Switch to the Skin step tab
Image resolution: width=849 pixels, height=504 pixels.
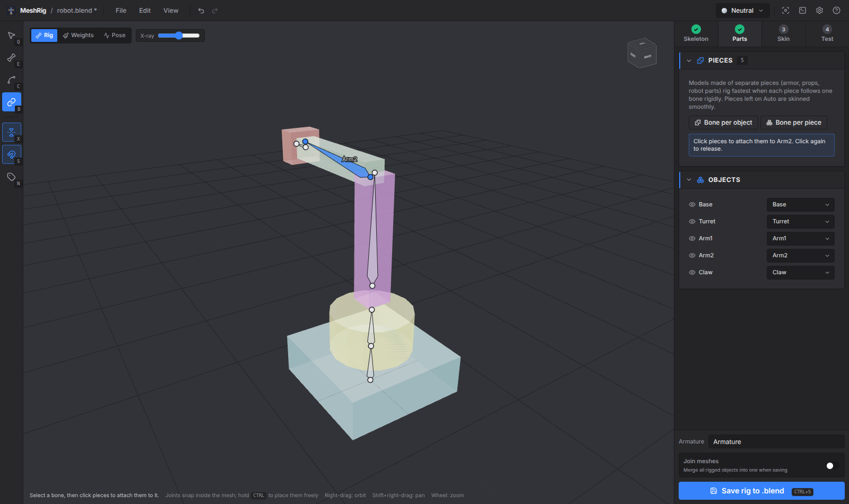tap(783, 33)
